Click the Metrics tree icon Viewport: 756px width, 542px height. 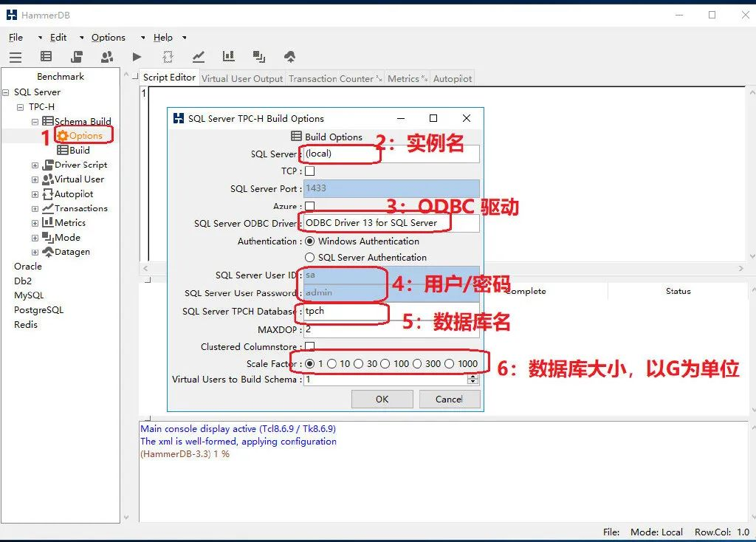click(48, 222)
